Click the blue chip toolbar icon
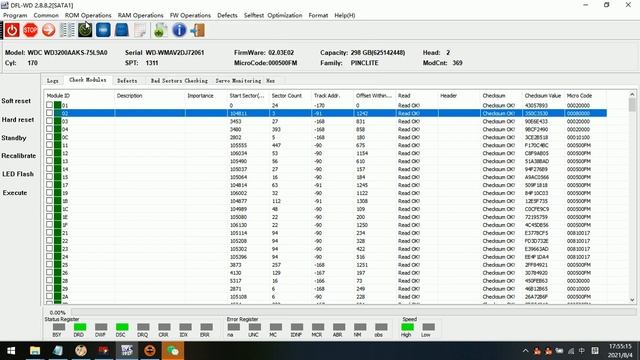 (103, 30)
